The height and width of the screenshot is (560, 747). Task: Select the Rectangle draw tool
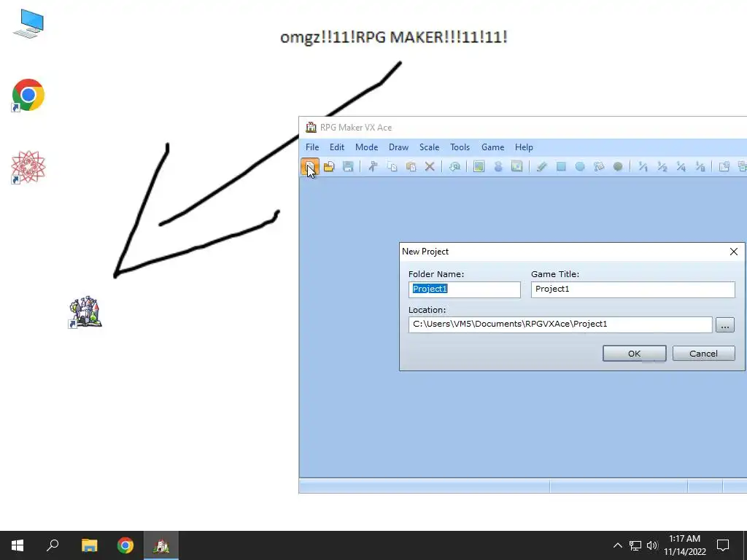point(561,166)
